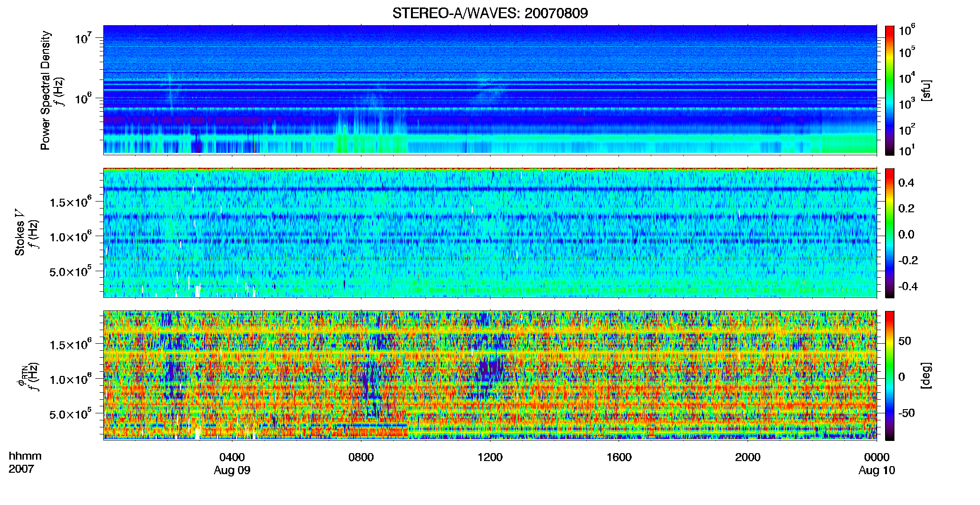980x505 pixels.
Task: Click the [deg] colorbar unit label
Action: (x=926, y=375)
